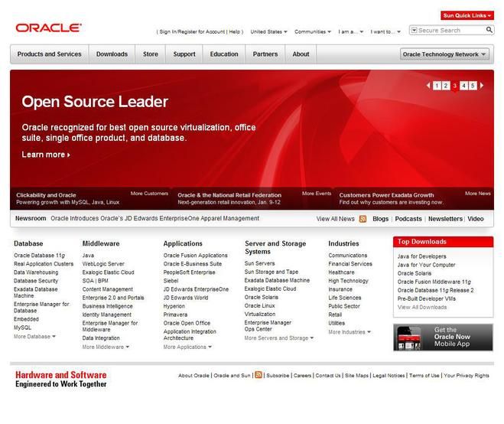This screenshot has height=424, width=504.
Task: Click More Customers link
Action: [x=149, y=194]
